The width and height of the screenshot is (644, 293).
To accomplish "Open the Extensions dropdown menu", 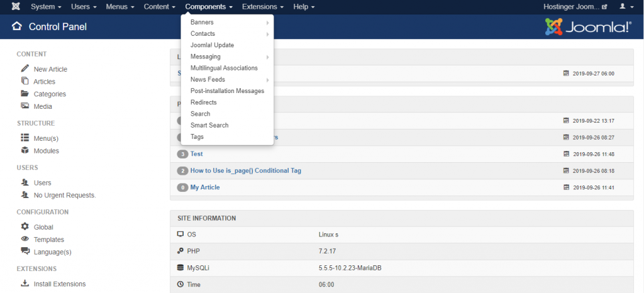I will (263, 7).
